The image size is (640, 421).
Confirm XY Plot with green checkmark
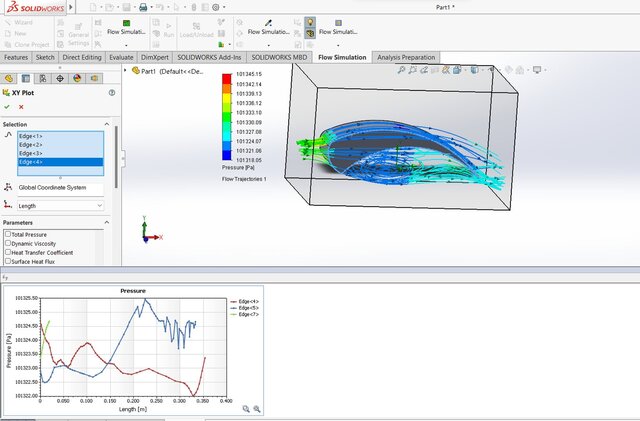(x=7, y=106)
